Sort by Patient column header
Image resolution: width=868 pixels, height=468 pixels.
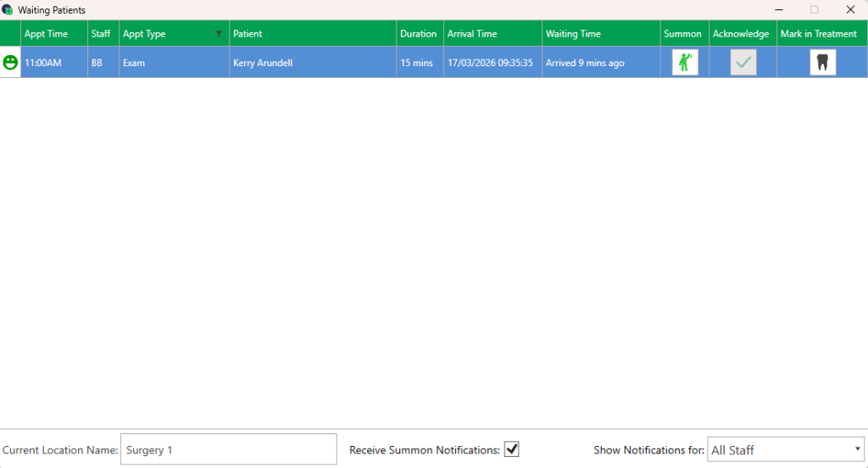[248, 34]
